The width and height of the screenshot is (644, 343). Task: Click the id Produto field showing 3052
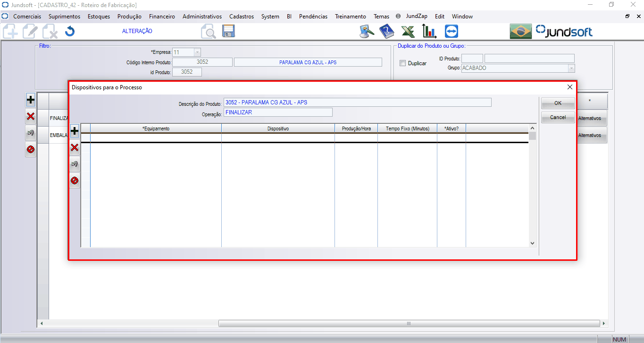pyautogui.click(x=187, y=72)
